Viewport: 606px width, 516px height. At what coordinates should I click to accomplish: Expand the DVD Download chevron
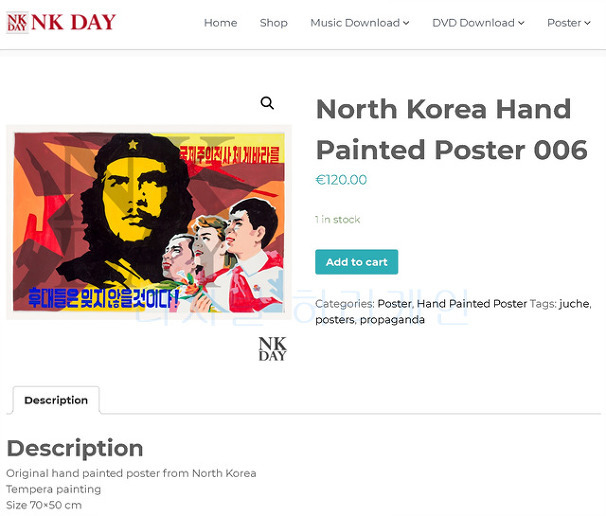521,23
